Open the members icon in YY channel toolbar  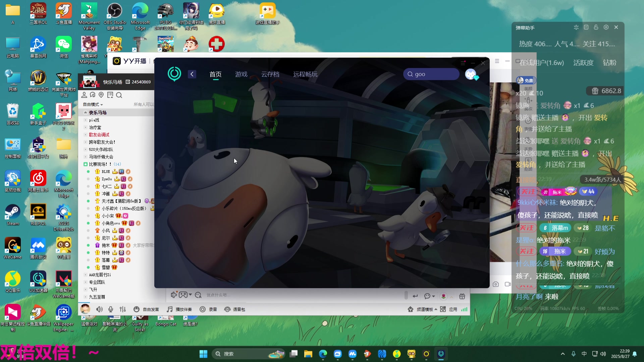pyautogui.click(x=84, y=95)
